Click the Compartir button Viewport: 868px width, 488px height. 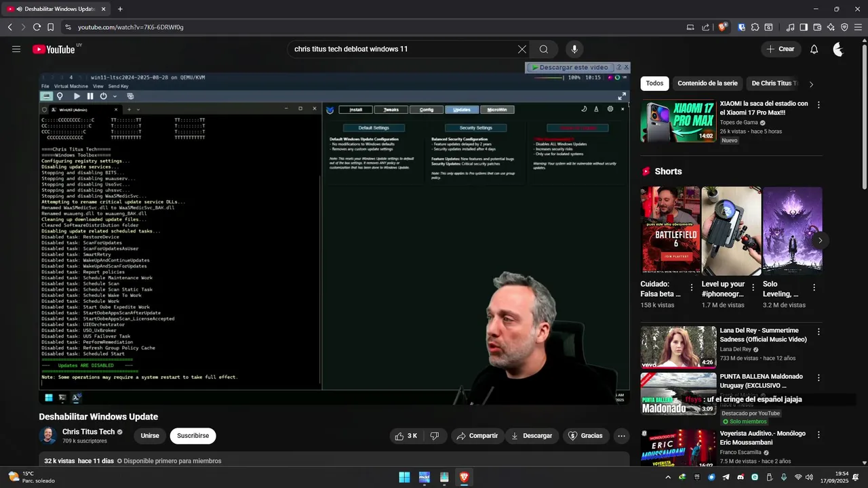tap(477, 436)
